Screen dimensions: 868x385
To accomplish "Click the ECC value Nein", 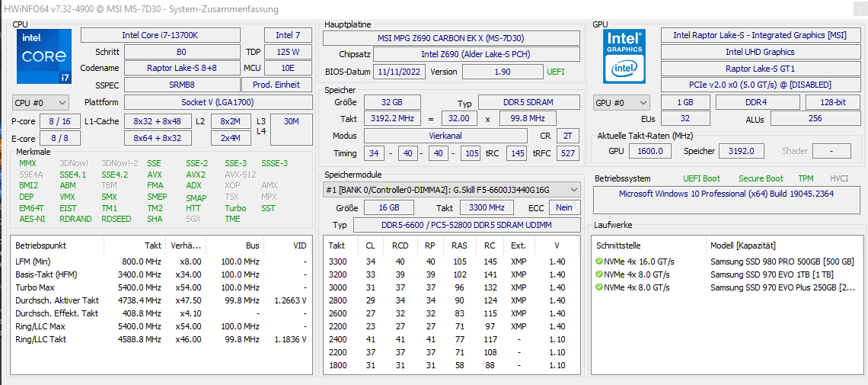I will pyautogui.click(x=563, y=207).
